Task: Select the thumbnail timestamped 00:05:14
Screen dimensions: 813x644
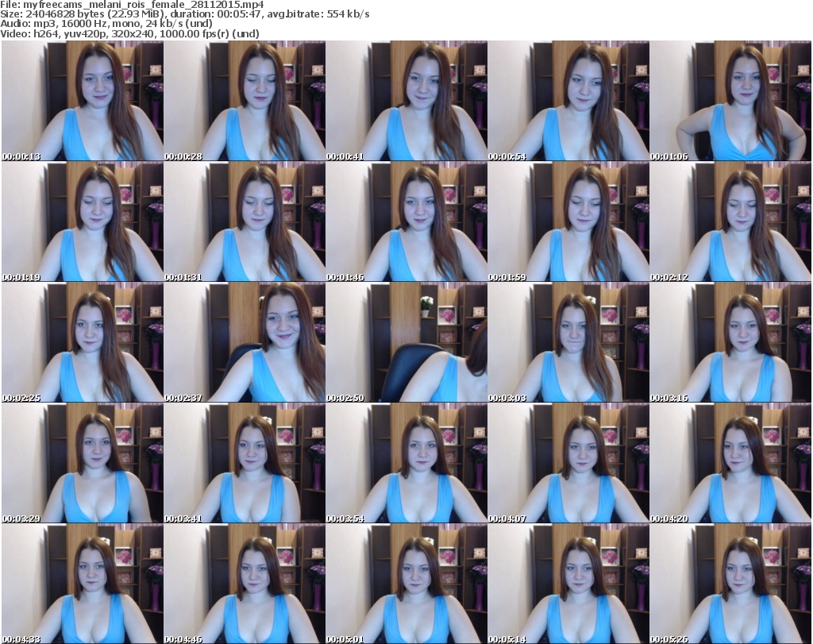Action: (x=568, y=584)
